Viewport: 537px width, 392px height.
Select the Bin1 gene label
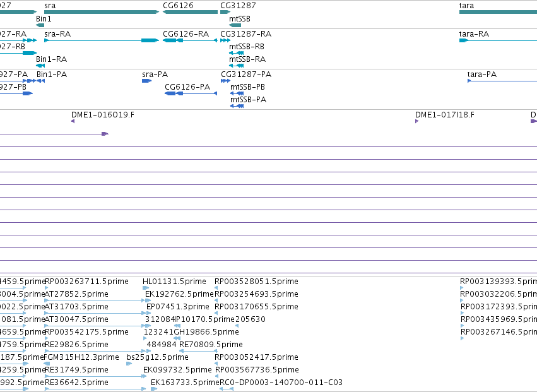[x=44, y=19]
